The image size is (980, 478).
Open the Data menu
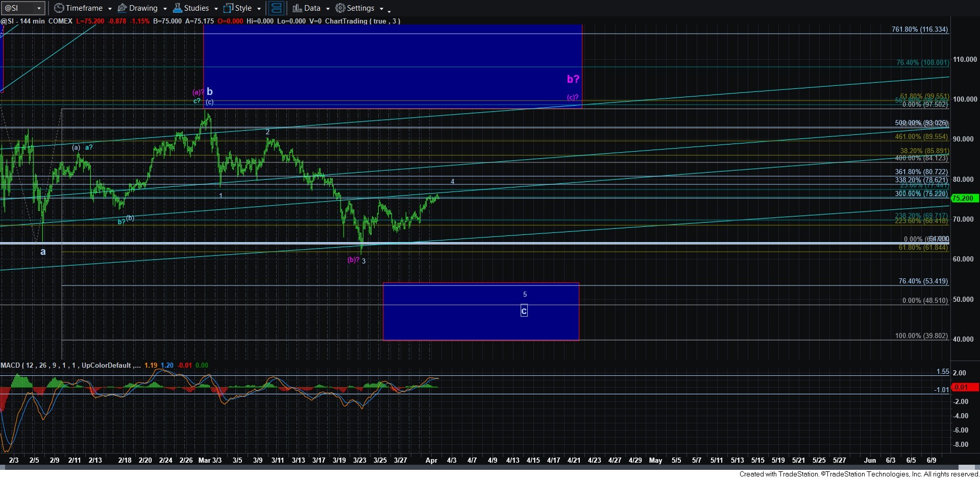pyautogui.click(x=312, y=8)
